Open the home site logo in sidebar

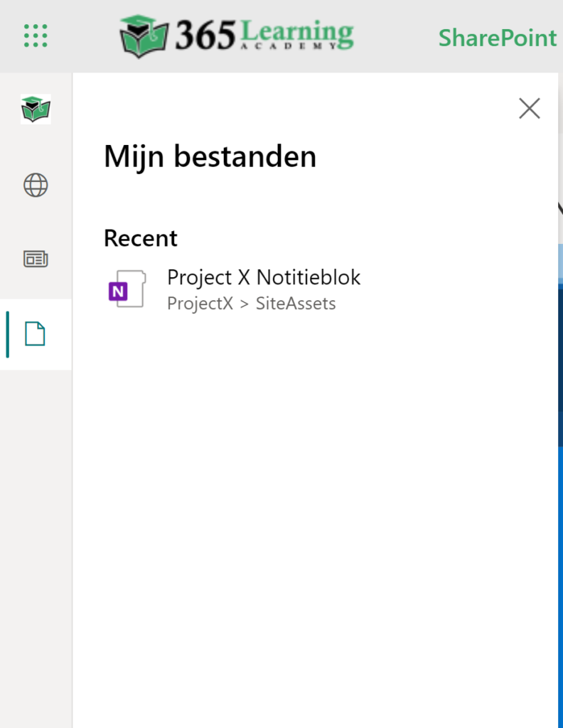click(36, 109)
